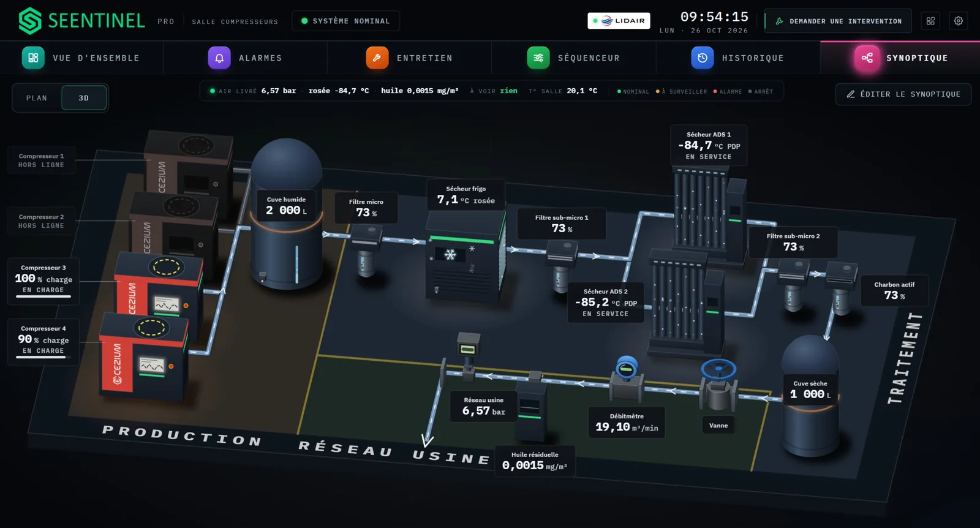This screenshot has width=980, height=528.
Task: Click the Filtre micro 73 % card
Action: [x=366, y=208]
